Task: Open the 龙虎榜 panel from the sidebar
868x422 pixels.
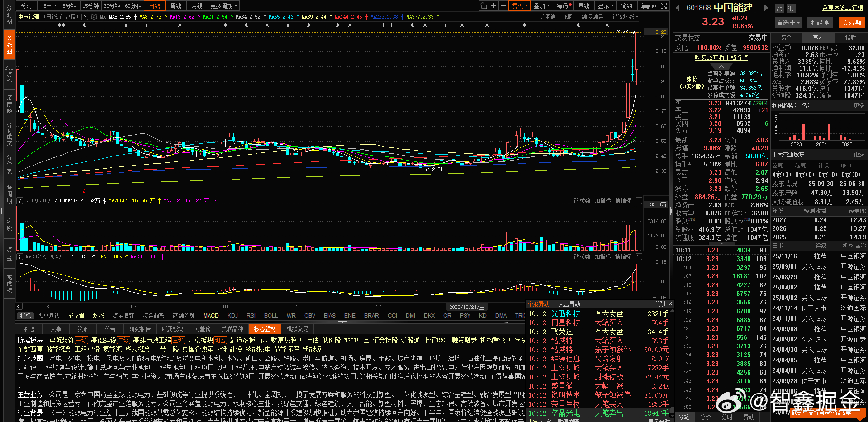Action: (9, 283)
